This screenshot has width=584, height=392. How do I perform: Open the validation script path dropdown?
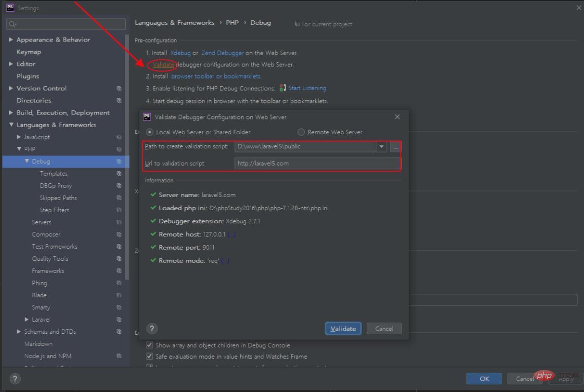click(381, 147)
